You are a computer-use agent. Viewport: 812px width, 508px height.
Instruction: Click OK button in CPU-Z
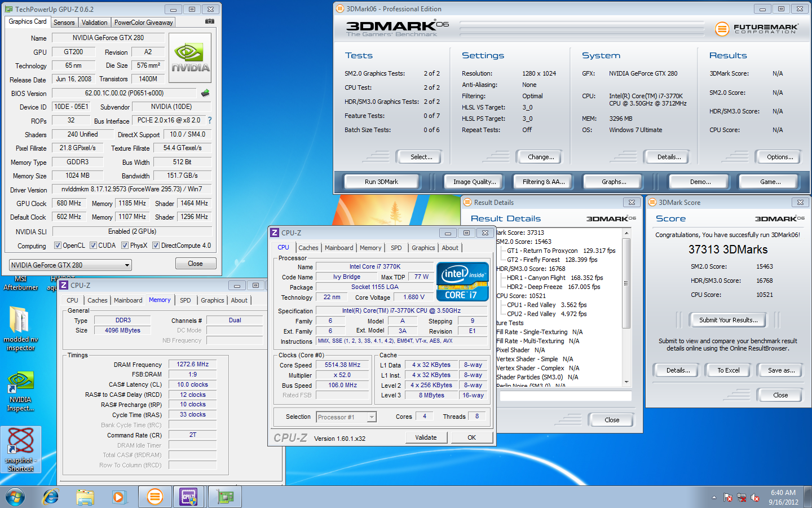471,437
